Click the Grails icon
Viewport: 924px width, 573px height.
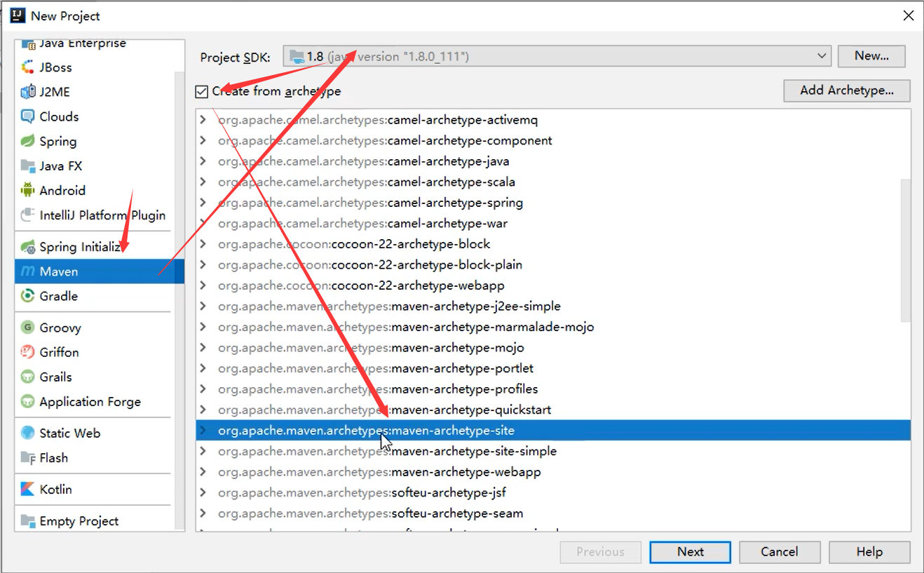click(28, 377)
